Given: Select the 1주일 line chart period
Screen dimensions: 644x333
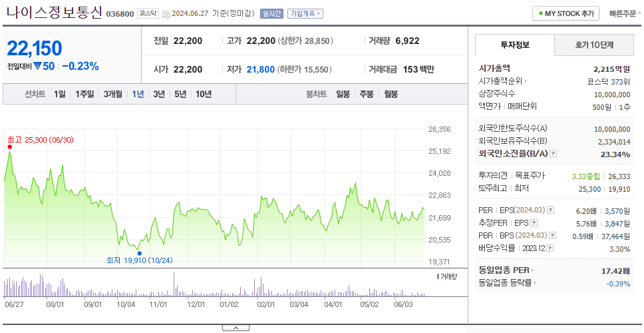Looking at the screenshot, I should 84,94.
